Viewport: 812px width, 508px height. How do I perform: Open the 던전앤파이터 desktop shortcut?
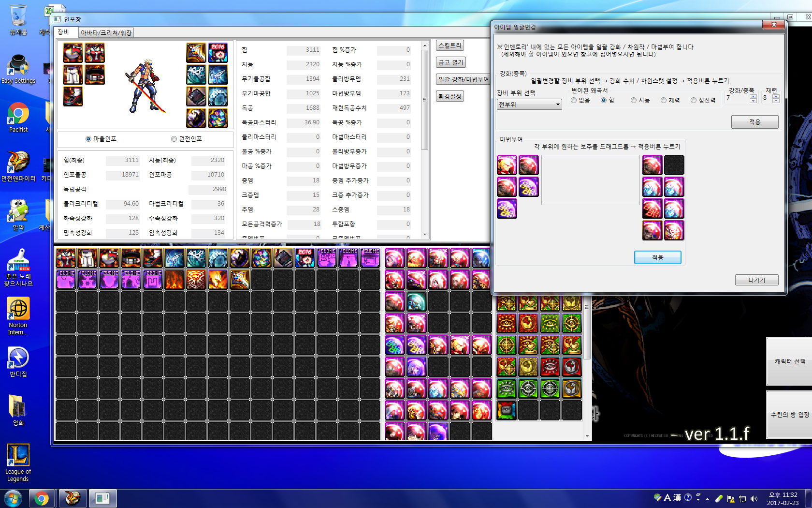(18, 166)
